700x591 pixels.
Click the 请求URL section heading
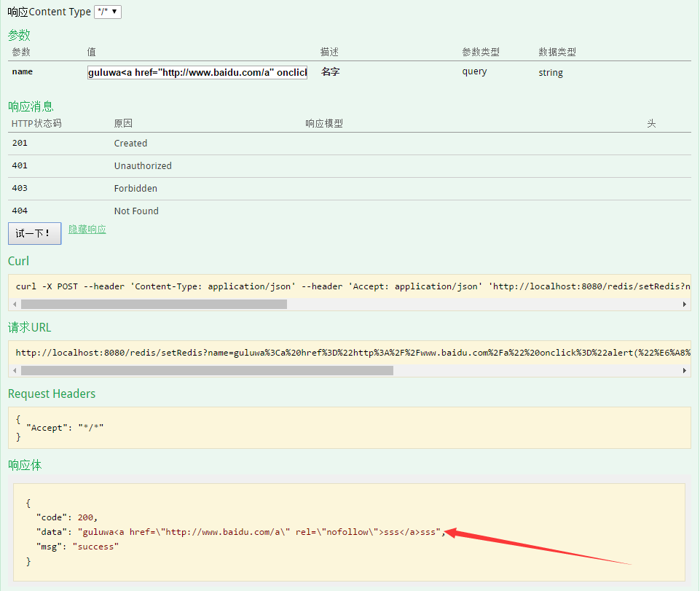click(x=29, y=327)
